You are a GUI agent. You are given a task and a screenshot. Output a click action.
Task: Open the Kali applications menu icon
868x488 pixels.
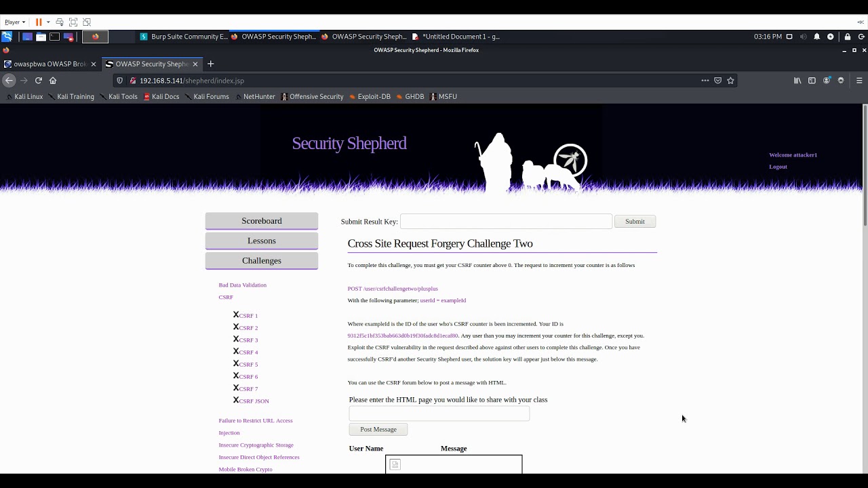(7, 37)
